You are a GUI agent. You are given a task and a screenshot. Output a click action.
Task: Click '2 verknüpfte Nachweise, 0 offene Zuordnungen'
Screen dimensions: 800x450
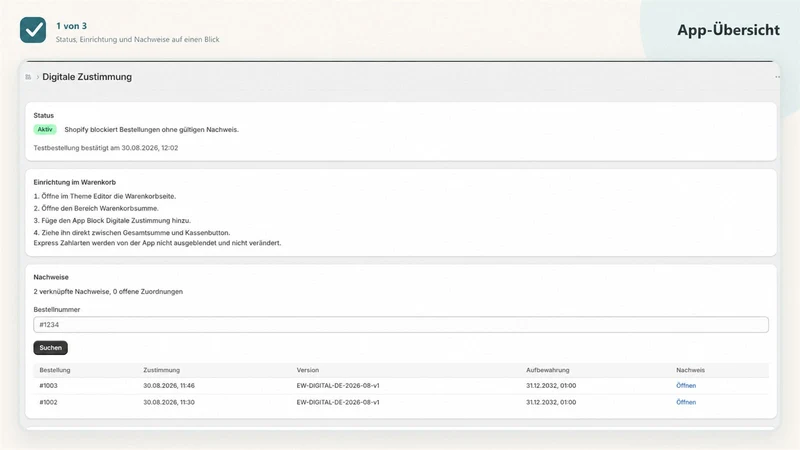tap(108, 292)
